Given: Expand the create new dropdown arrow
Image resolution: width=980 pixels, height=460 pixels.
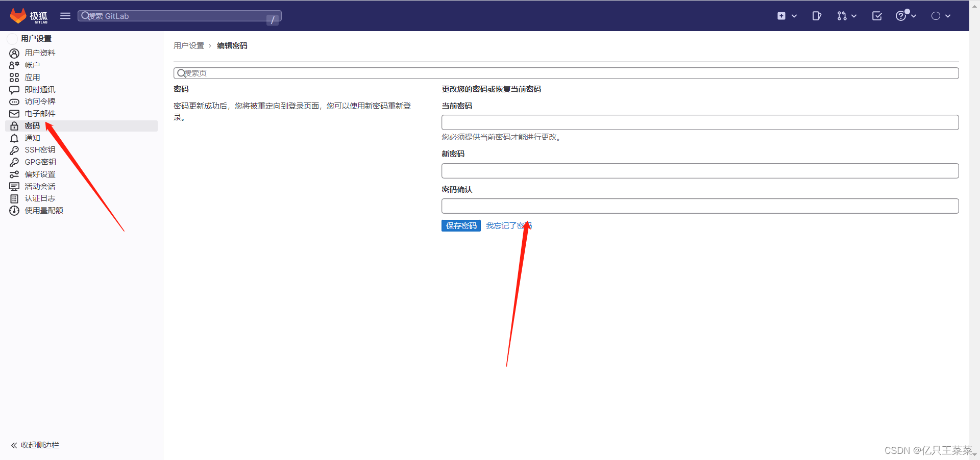Looking at the screenshot, I should pyautogui.click(x=794, y=16).
